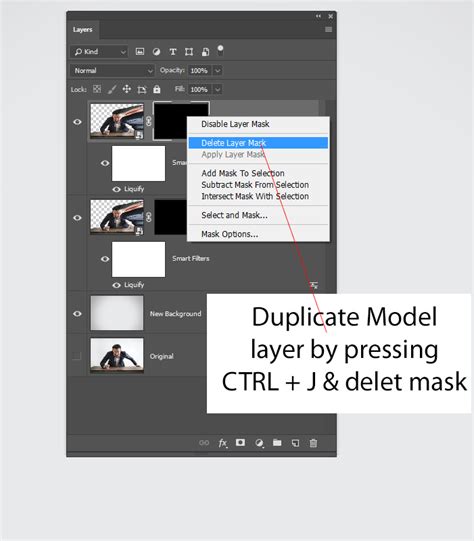Filter layers by pixel layer icon
Viewport: 474px width, 541px height.
pyautogui.click(x=140, y=52)
